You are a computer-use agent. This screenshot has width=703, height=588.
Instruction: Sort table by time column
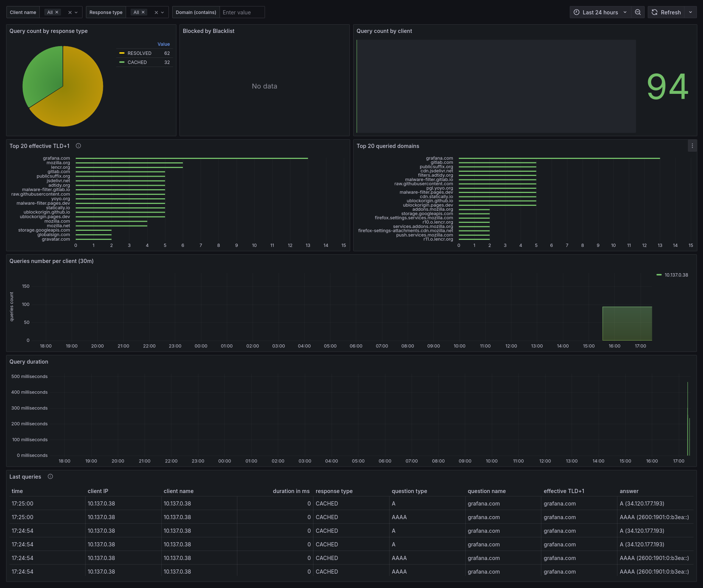pos(17,491)
